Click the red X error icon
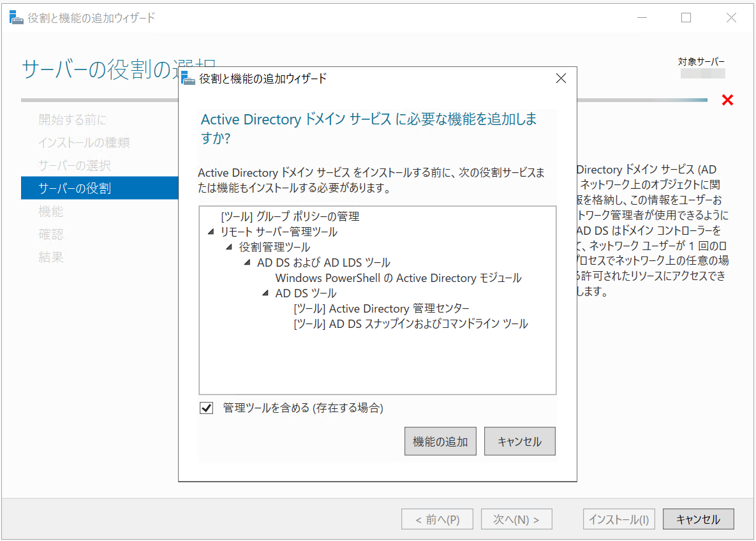 [x=727, y=100]
